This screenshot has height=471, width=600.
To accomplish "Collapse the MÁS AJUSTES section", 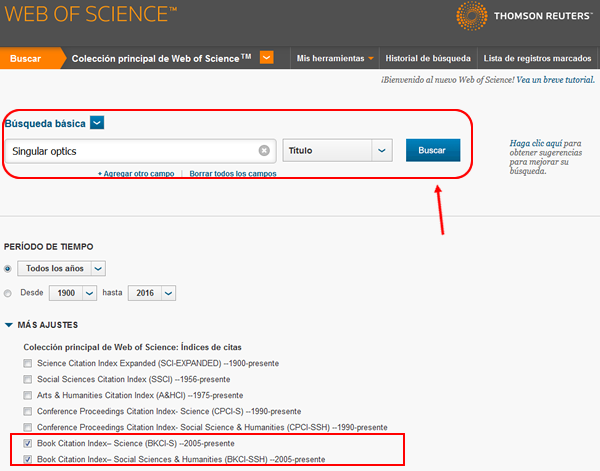I will click(x=8, y=325).
